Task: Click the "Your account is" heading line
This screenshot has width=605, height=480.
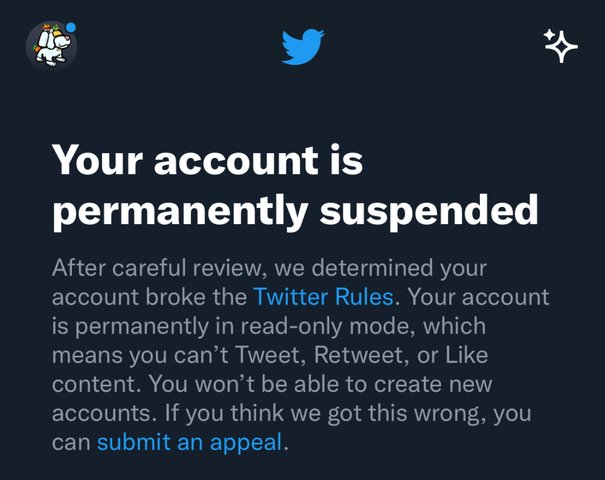Action: tap(207, 160)
